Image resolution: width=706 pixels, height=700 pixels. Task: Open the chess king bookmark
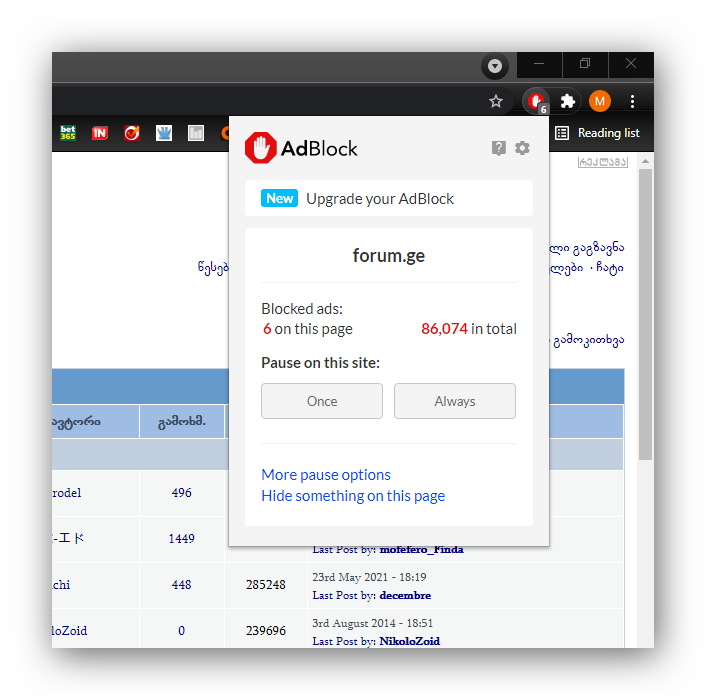163,133
